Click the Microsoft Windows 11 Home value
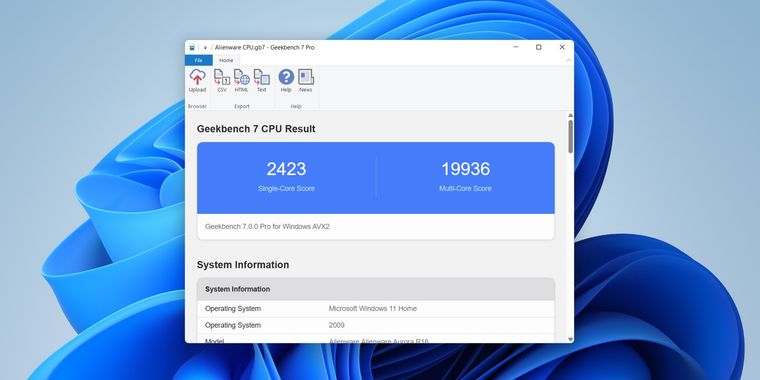 373,308
